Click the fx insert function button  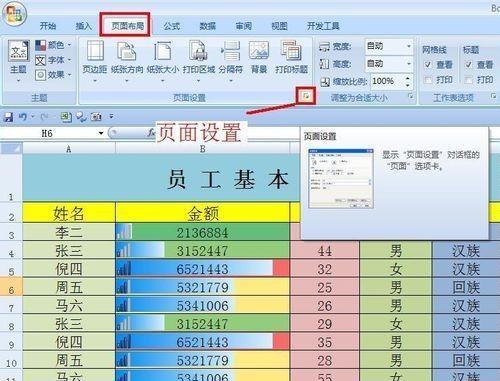pyautogui.click(x=151, y=133)
